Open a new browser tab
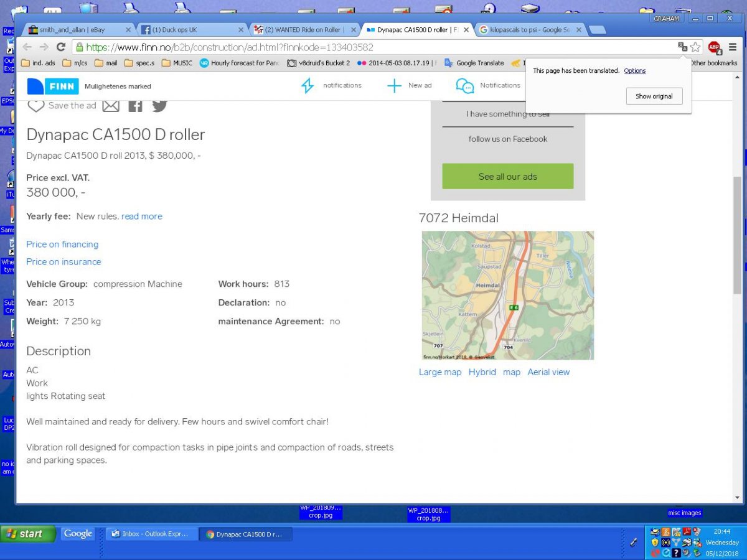 click(597, 30)
